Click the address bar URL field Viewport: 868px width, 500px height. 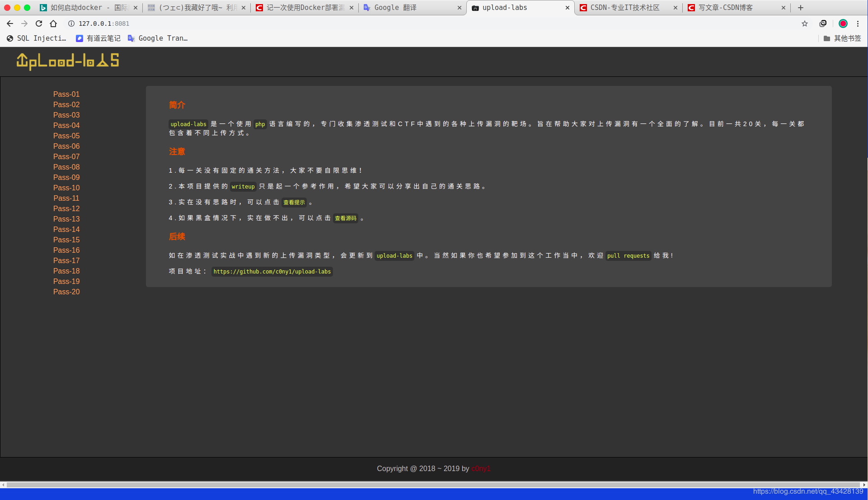(x=316, y=24)
